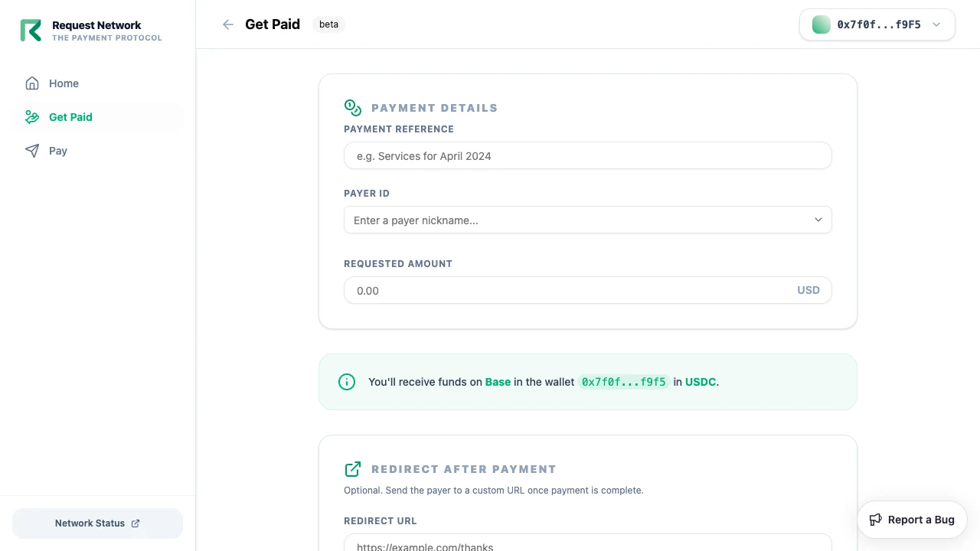This screenshot has height=551, width=980.
Task: Click the megaphone icon on Report a Bug
Action: (x=876, y=520)
